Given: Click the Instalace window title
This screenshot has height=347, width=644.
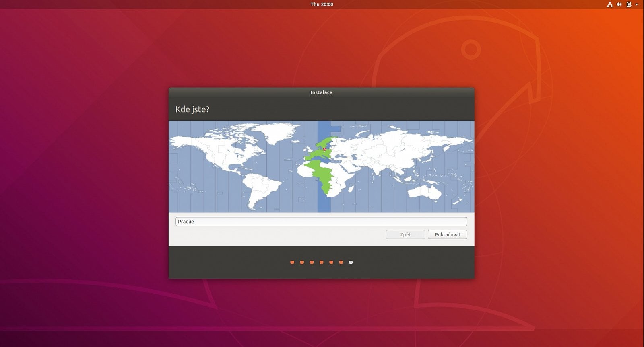Looking at the screenshot, I should pyautogui.click(x=321, y=92).
